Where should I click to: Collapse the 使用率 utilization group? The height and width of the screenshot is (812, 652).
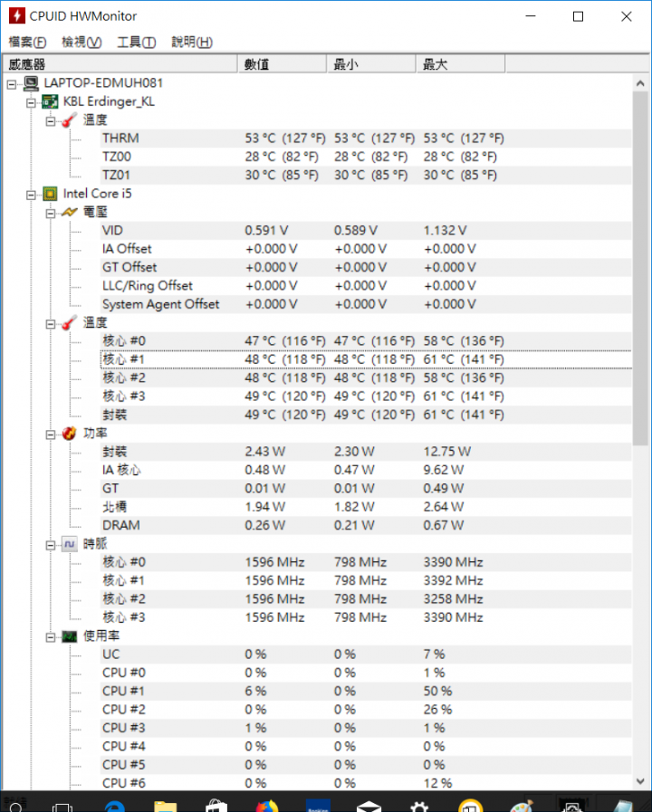[50, 637]
